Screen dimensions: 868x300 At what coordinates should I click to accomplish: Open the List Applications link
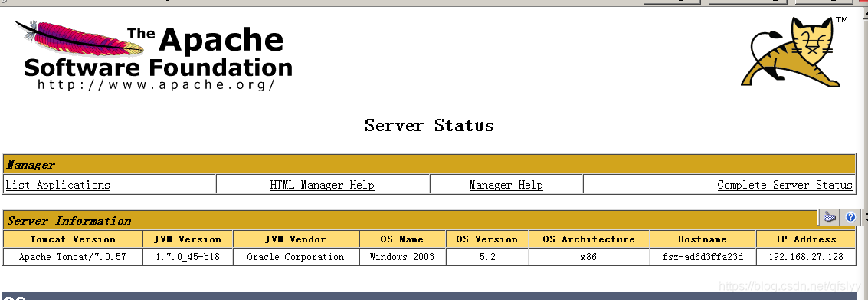pos(57,185)
